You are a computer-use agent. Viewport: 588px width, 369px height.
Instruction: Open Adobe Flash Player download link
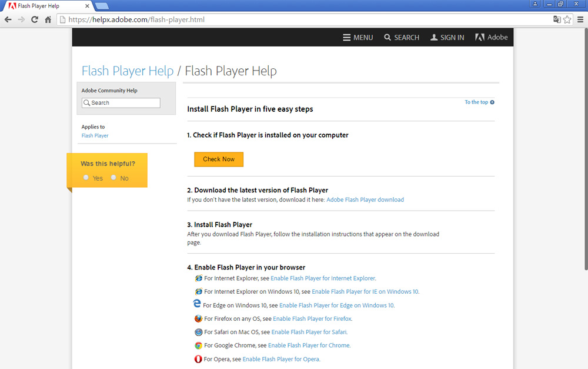(365, 200)
